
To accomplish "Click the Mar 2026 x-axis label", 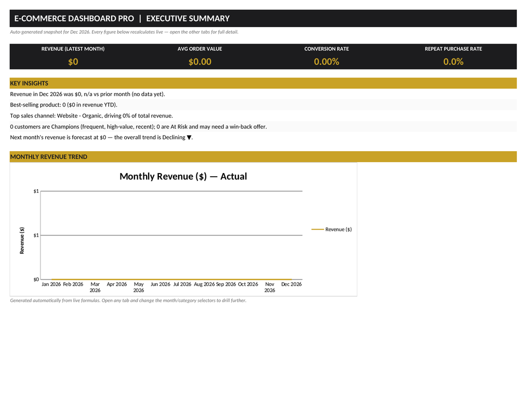I will coord(95,287).
